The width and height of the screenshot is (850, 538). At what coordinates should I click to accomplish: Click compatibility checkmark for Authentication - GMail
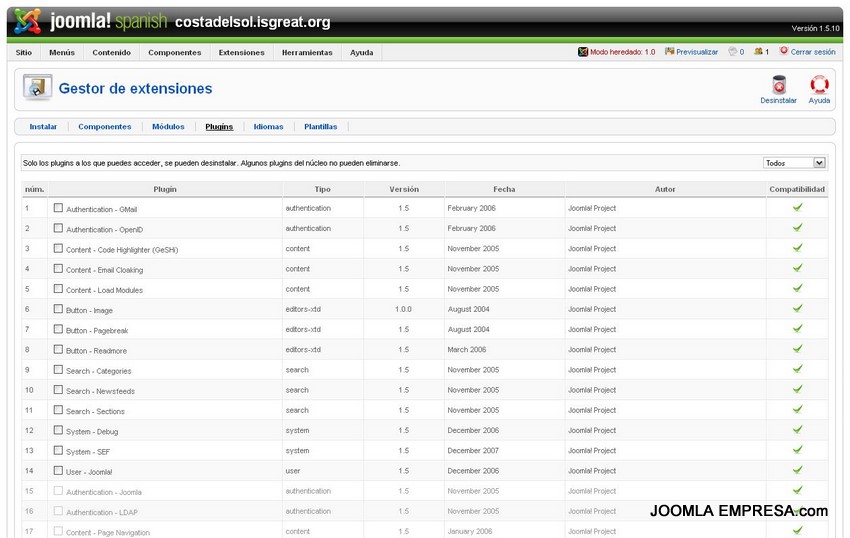coord(797,207)
